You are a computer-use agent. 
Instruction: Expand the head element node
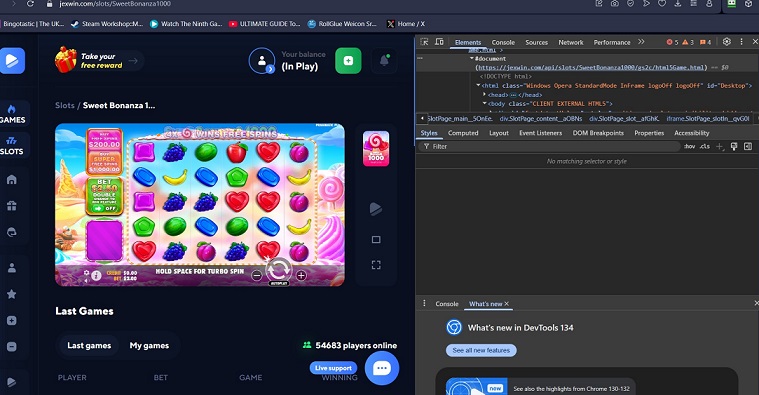pos(485,95)
